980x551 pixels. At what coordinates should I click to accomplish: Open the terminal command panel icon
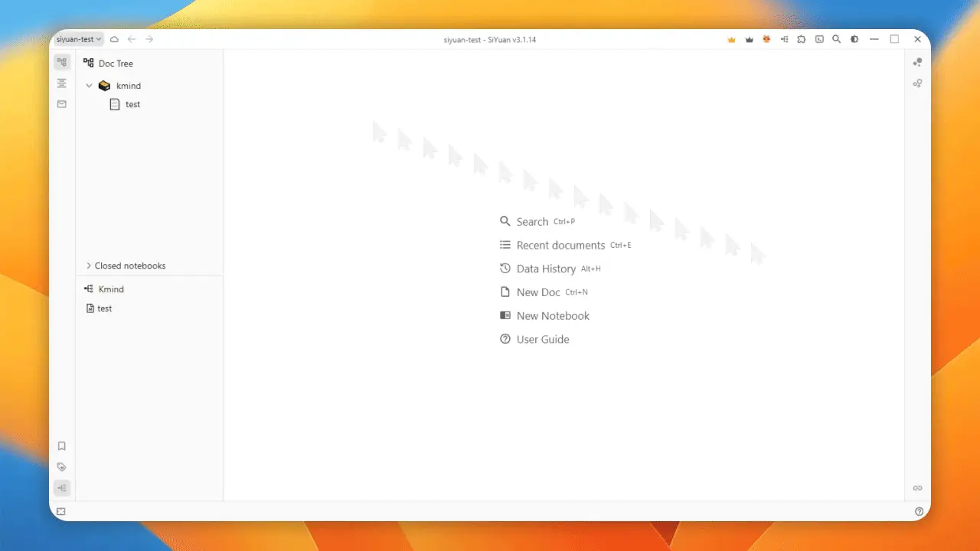819,39
